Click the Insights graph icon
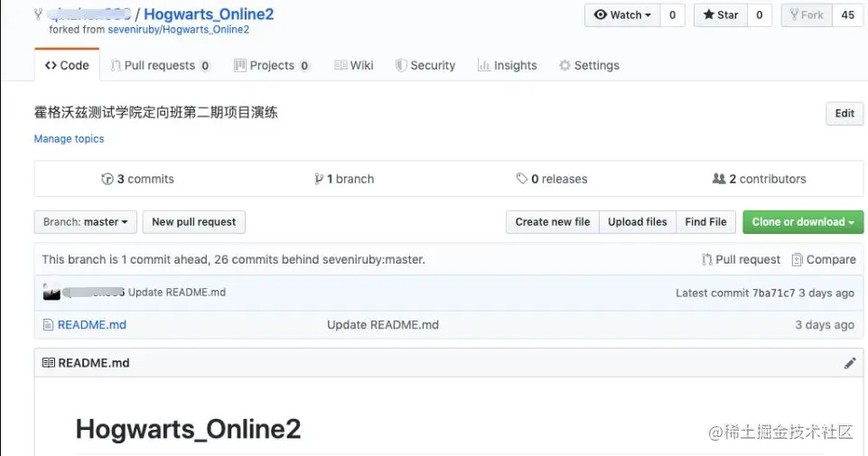868x456 pixels. click(484, 65)
